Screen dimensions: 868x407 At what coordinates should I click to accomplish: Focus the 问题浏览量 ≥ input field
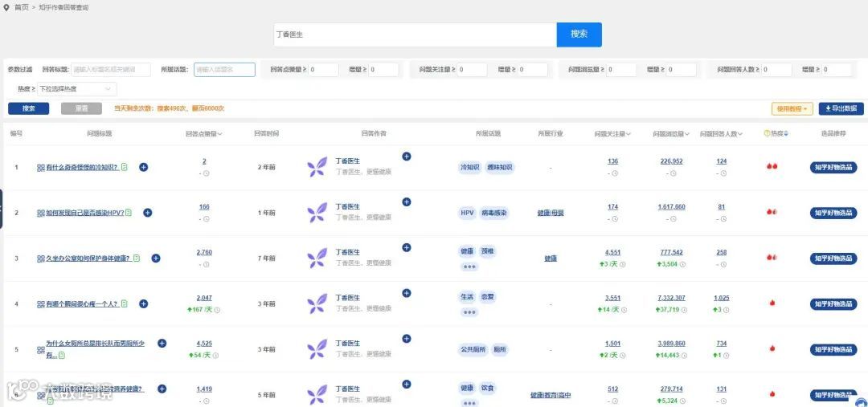click(x=621, y=70)
